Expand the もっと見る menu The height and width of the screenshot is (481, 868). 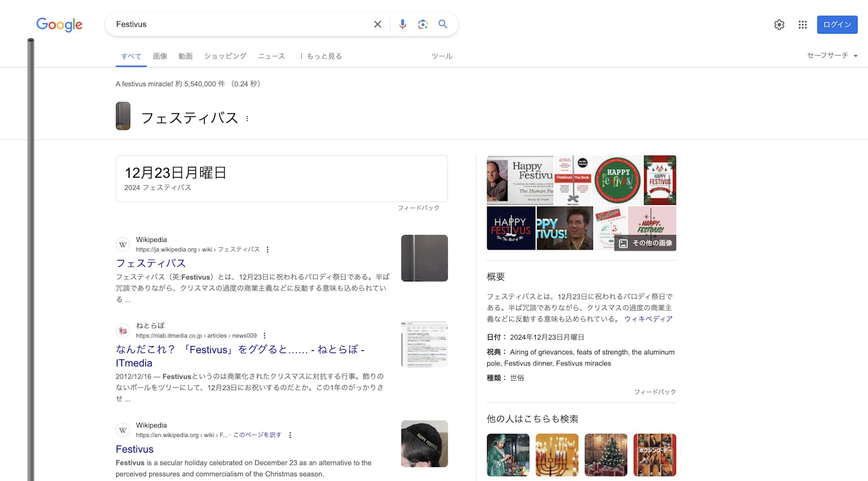click(x=321, y=56)
